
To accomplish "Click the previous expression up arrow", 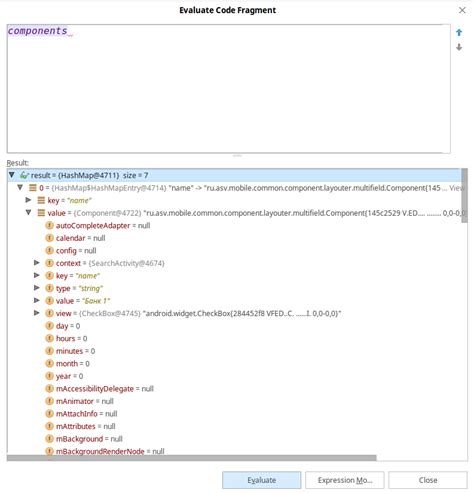I will (459, 32).
